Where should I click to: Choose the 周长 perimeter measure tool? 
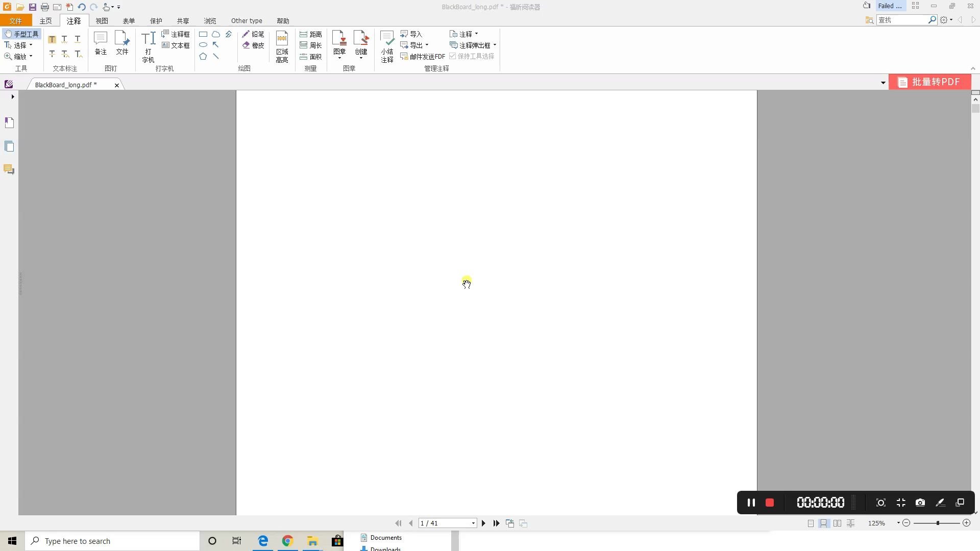coord(310,45)
